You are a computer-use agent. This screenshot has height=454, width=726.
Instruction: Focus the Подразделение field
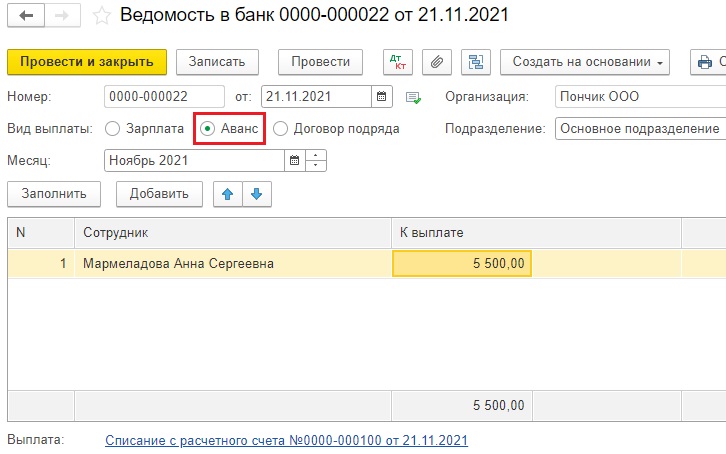pyautogui.click(x=640, y=129)
